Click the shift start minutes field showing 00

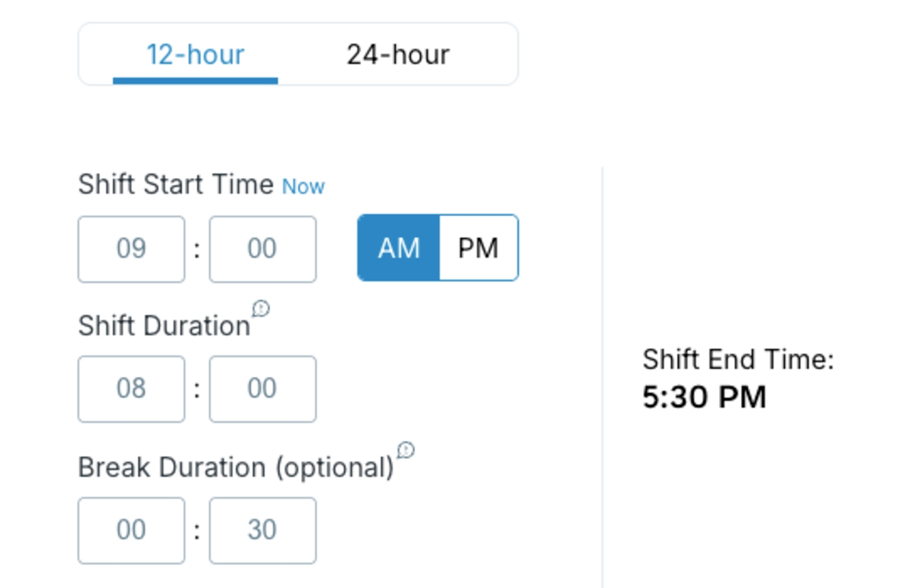262,249
